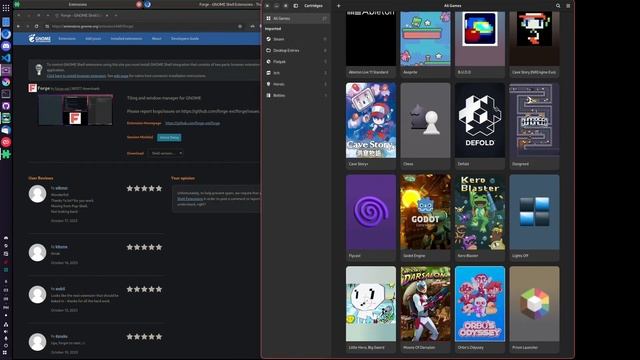This screenshot has width=640, height=360.
Task: Open the Activities app grid in the dock
Action: coord(6,8)
